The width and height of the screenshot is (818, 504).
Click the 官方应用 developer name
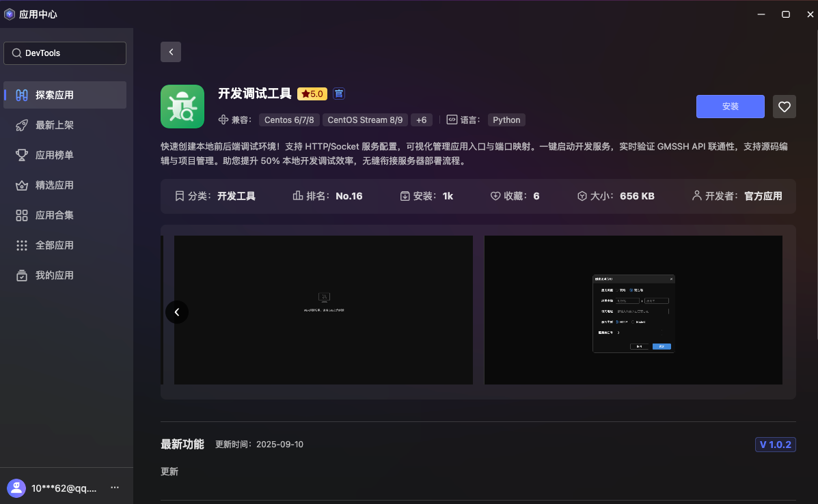pos(763,196)
